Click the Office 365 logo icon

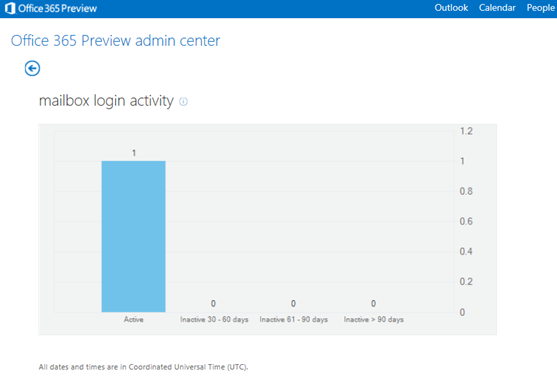[10, 8]
